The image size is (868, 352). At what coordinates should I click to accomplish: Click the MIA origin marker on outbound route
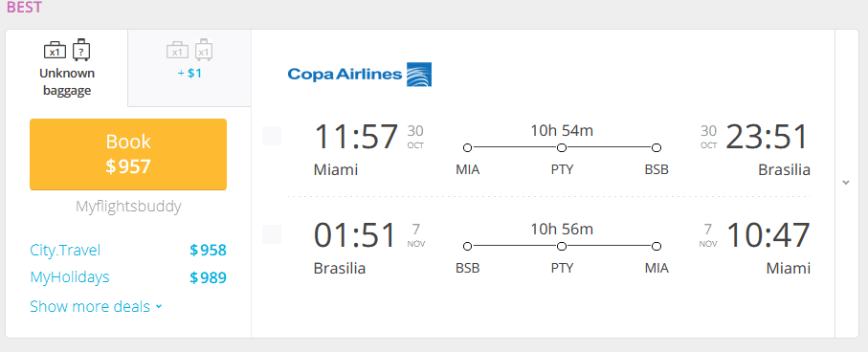(x=468, y=147)
